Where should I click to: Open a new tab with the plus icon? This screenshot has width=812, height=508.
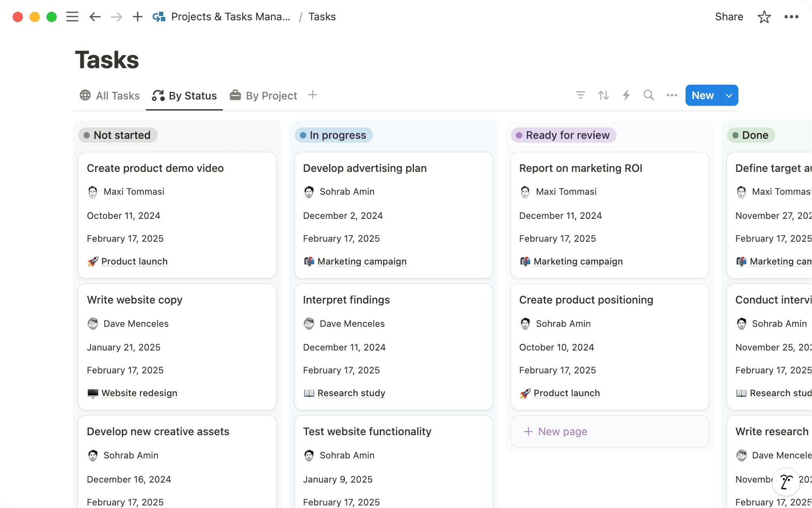pyautogui.click(x=137, y=17)
